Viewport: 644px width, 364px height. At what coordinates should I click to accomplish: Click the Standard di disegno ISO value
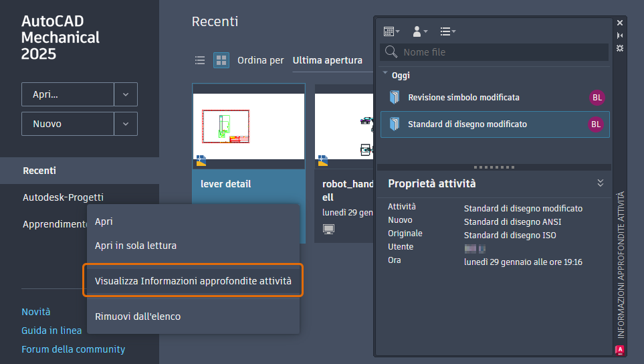click(510, 236)
